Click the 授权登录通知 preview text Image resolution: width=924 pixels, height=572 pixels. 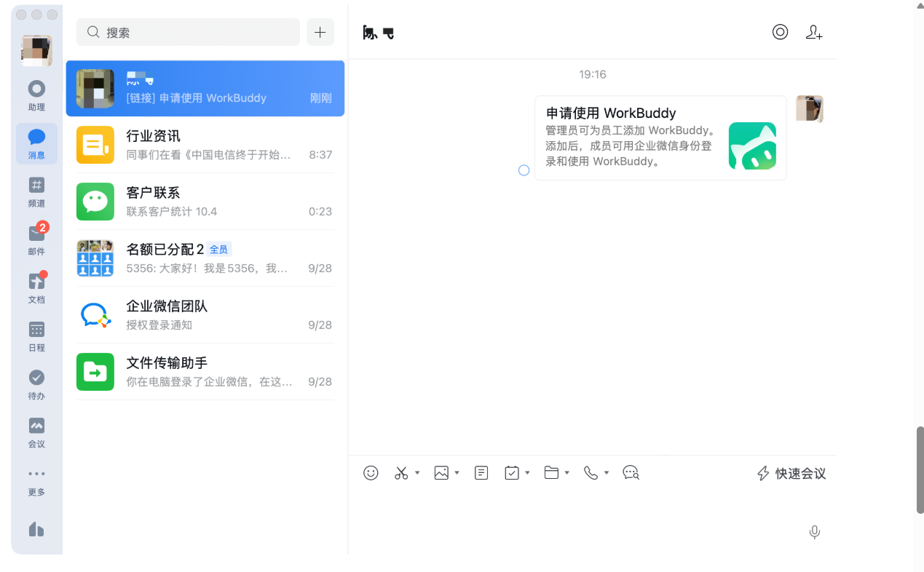[159, 325]
